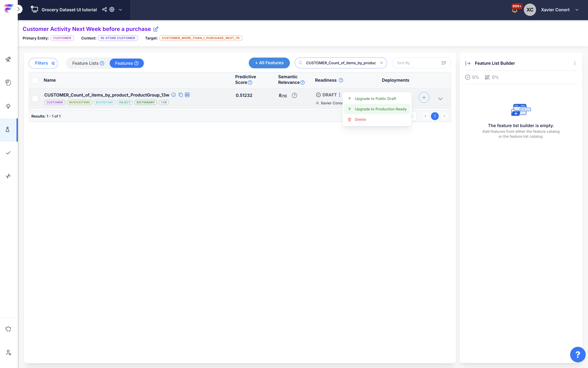The image size is (588, 368).
Task: Select the checkbox for CUSTOMER_Count_of_items feature row
Action: (x=35, y=99)
